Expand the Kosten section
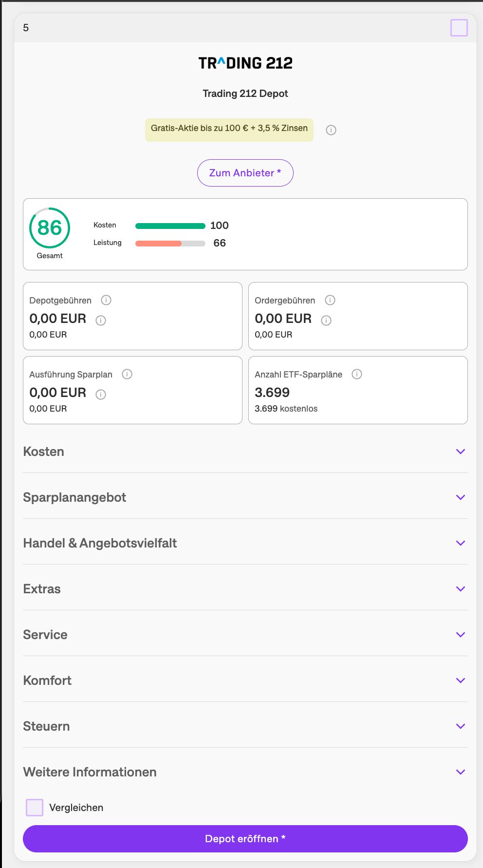 click(245, 452)
